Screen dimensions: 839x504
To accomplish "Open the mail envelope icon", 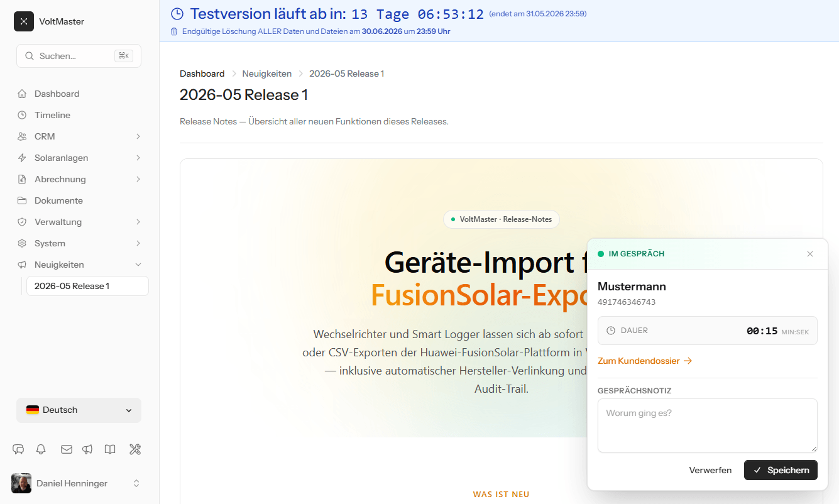I will point(66,449).
